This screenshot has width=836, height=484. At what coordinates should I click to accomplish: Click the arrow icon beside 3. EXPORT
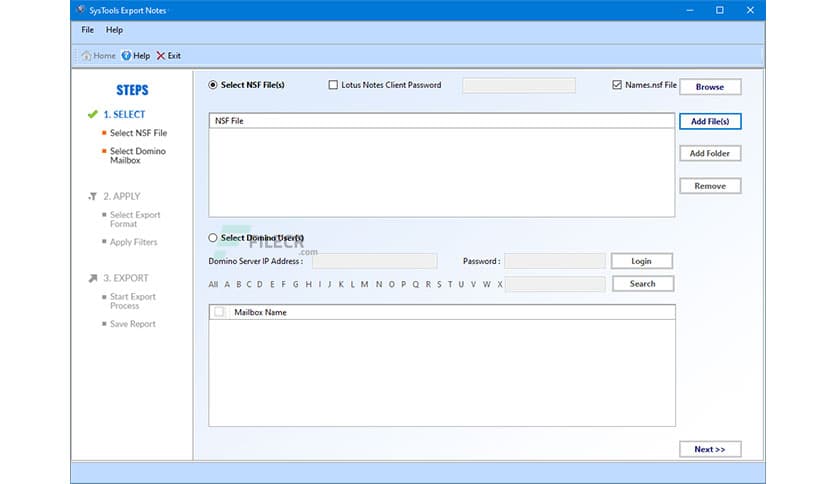pyautogui.click(x=93, y=278)
